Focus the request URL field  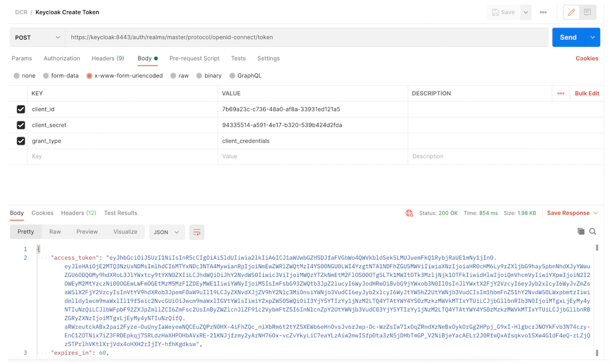click(307, 37)
